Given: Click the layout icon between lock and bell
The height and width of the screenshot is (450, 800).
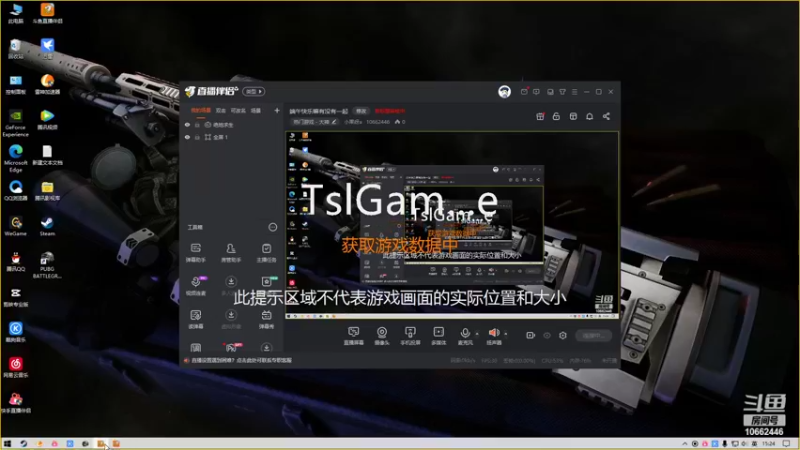Looking at the screenshot, I should (573, 116).
